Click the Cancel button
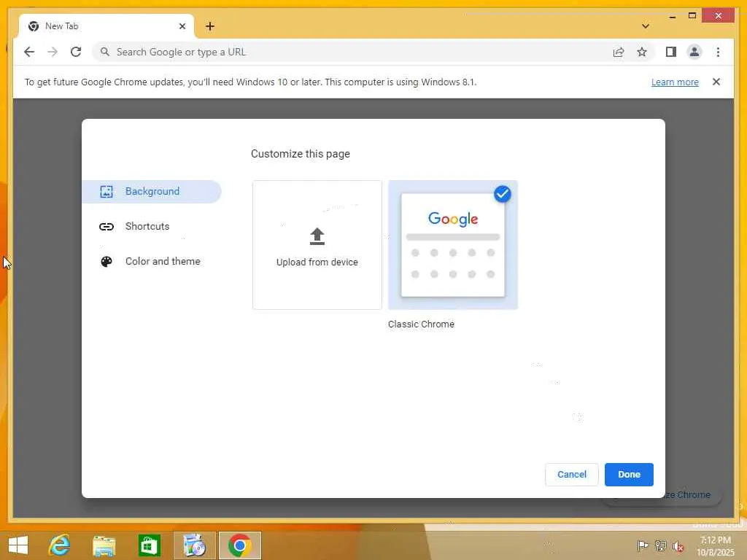Screen dimensions: 747x560 (x=572, y=474)
